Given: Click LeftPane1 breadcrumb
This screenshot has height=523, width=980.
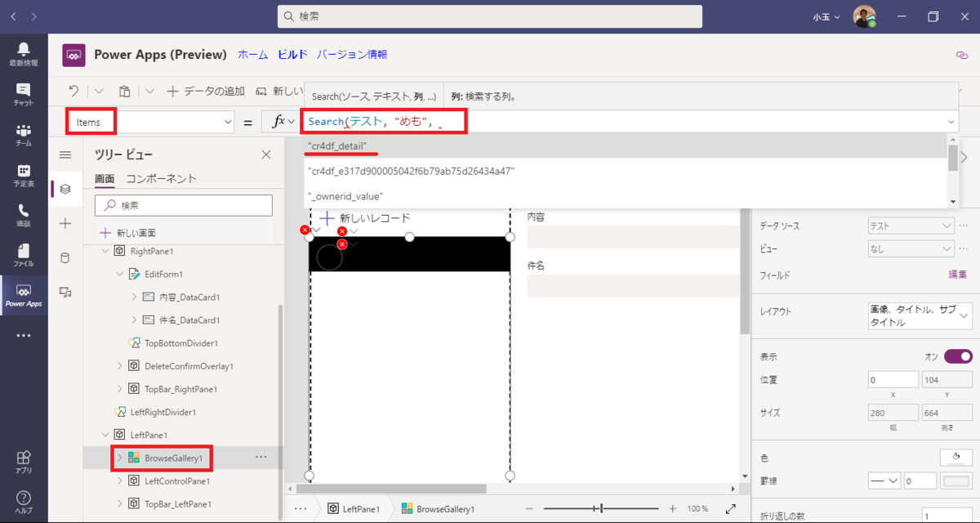Looking at the screenshot, I should [354, 508].
